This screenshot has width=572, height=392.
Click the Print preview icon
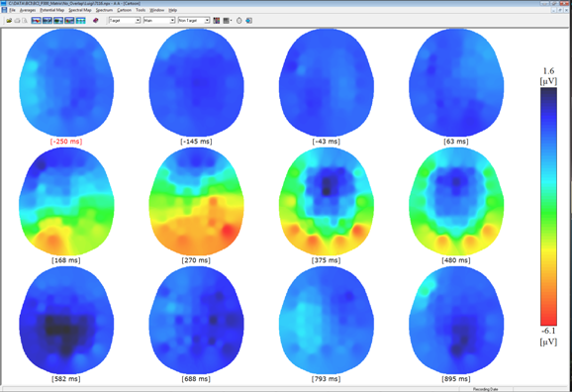click(x=25, y=21)
